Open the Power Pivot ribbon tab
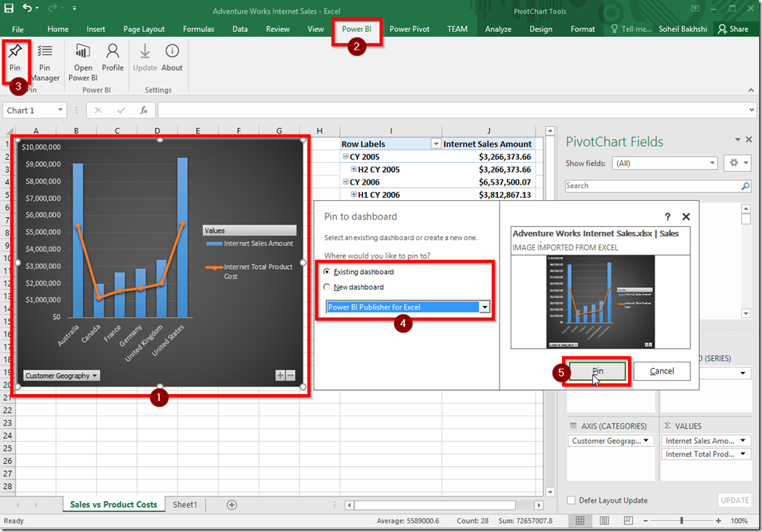Screen dimensions: 762x532 [410, 29]
